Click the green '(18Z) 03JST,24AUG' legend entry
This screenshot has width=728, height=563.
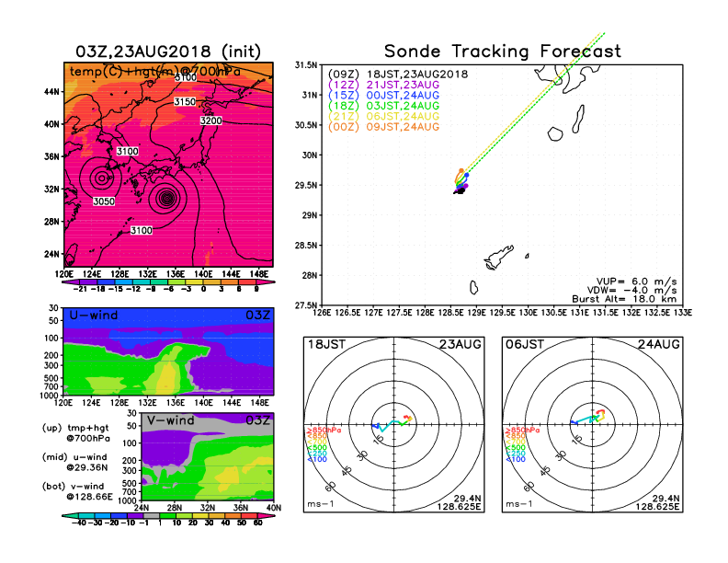[383, 106]
